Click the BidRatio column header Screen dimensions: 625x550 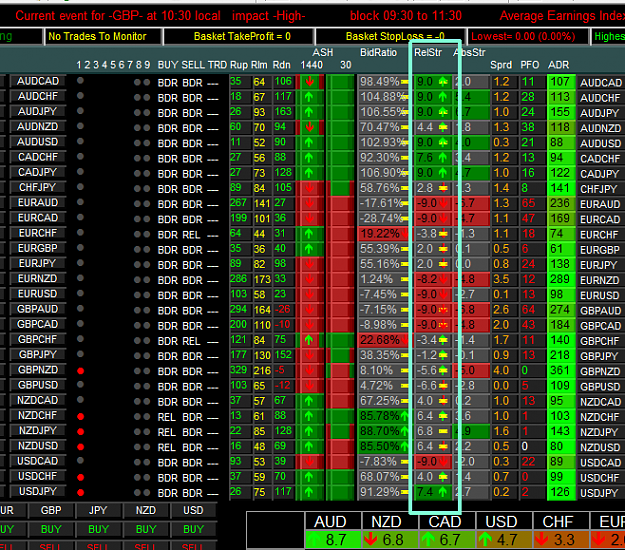(378, 52)
